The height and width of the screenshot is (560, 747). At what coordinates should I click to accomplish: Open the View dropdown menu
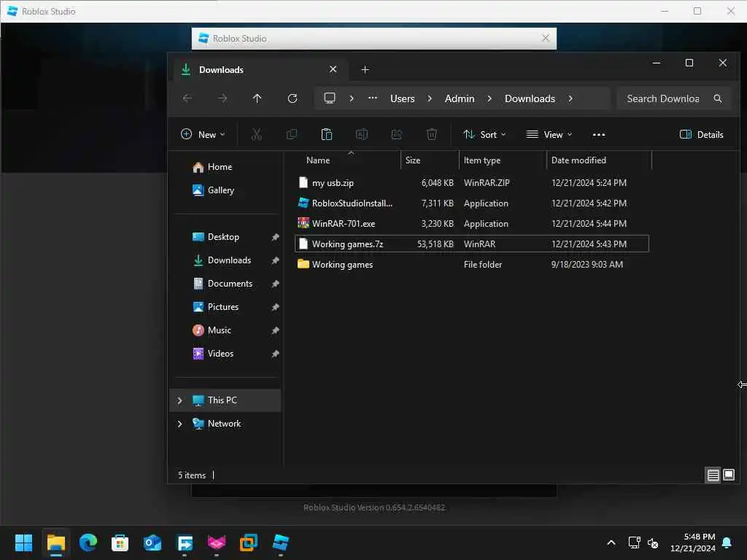click(549, 135)
